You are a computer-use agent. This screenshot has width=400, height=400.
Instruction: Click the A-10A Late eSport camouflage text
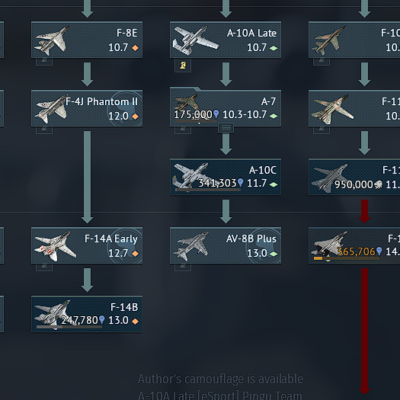[x=220, y=395]
